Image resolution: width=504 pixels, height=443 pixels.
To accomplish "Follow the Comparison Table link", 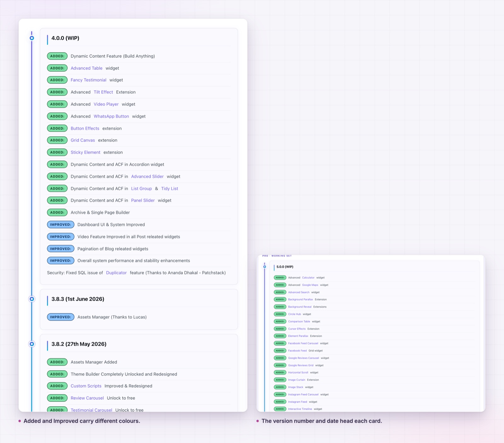I will (x=299, y=321).
